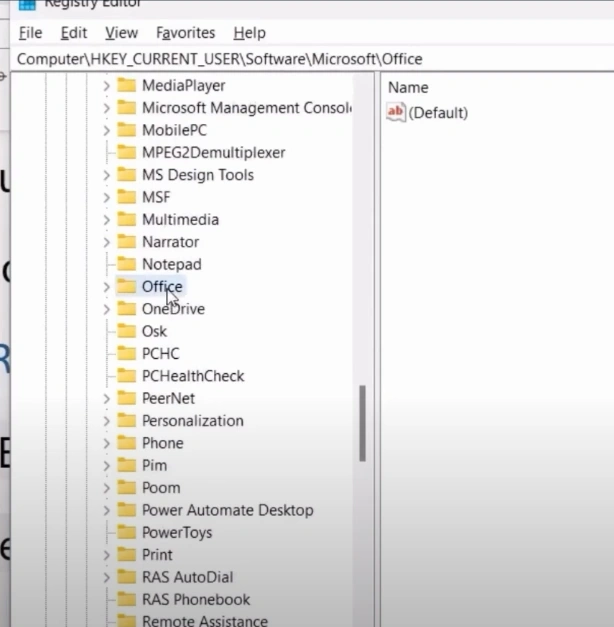This screenshot has height=627, width=614.
Task: Click the Narrator folder icon
Action: (126, 242)
